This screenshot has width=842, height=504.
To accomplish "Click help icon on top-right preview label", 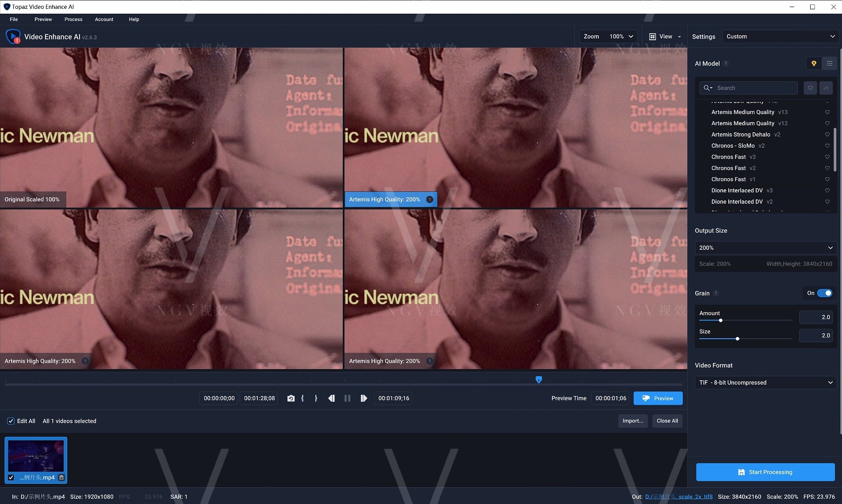I will 429,199.
